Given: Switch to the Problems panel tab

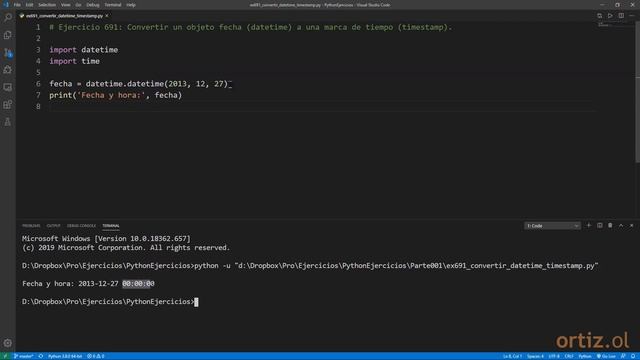Looking at the screenshot, I should pos(31,226).
